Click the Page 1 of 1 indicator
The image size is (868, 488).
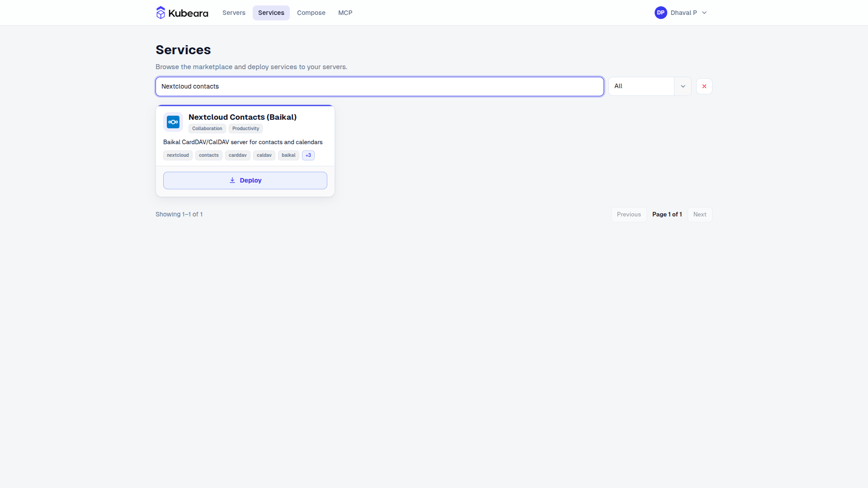pos(667,215)
